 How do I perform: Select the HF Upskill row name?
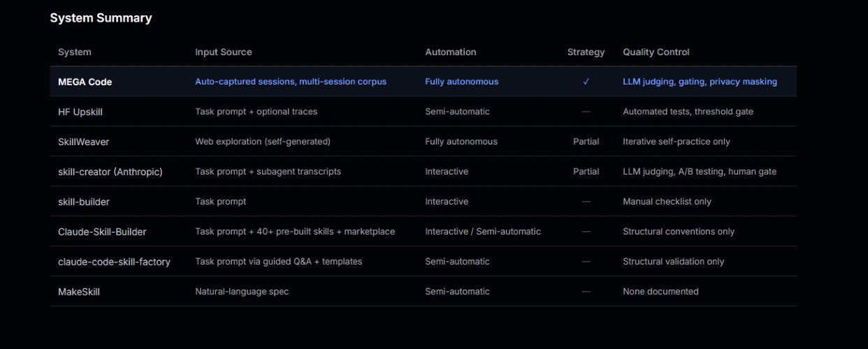(80, 112)
